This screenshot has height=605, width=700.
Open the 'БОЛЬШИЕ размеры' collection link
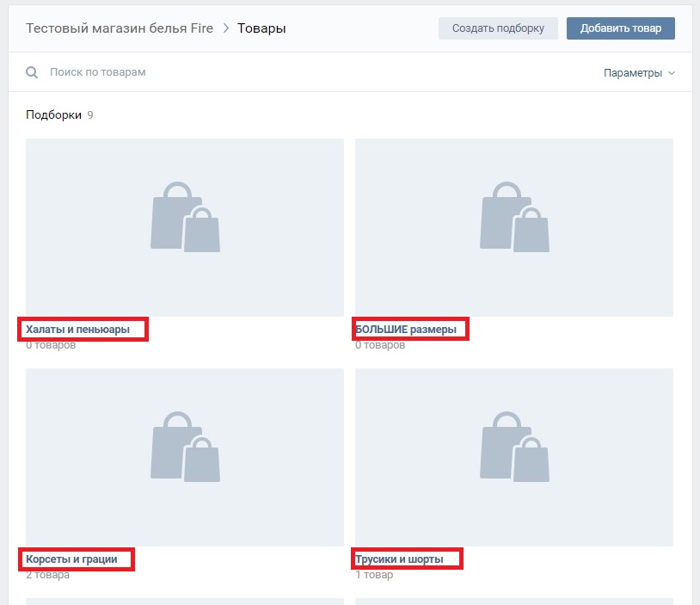406,330
